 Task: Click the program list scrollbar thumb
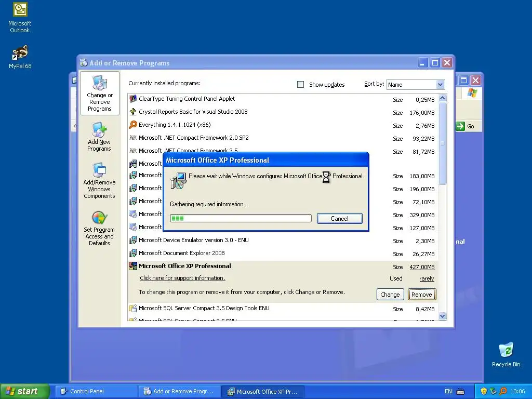[442, 143]
